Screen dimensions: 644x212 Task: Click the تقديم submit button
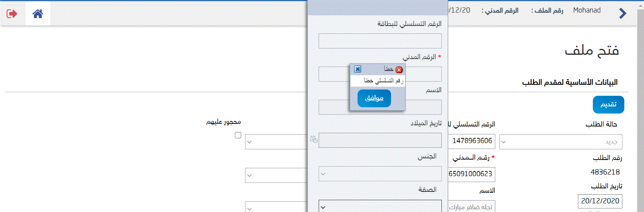(x=608, y=104)
